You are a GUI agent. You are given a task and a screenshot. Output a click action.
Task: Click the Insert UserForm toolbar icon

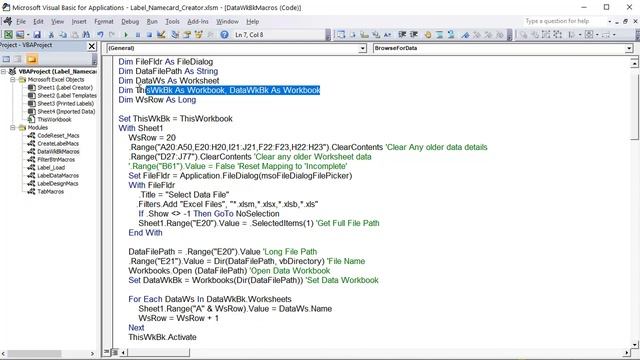pos(20,35)
